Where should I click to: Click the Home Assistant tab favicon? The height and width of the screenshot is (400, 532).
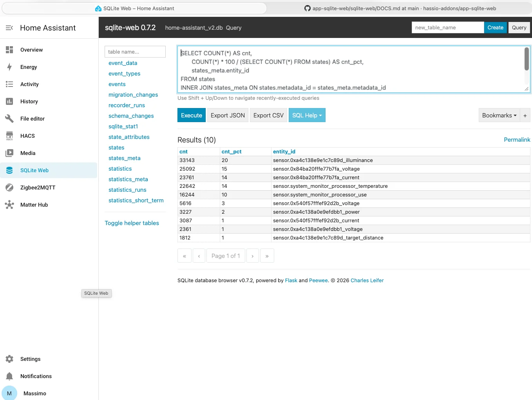(98, 8)
